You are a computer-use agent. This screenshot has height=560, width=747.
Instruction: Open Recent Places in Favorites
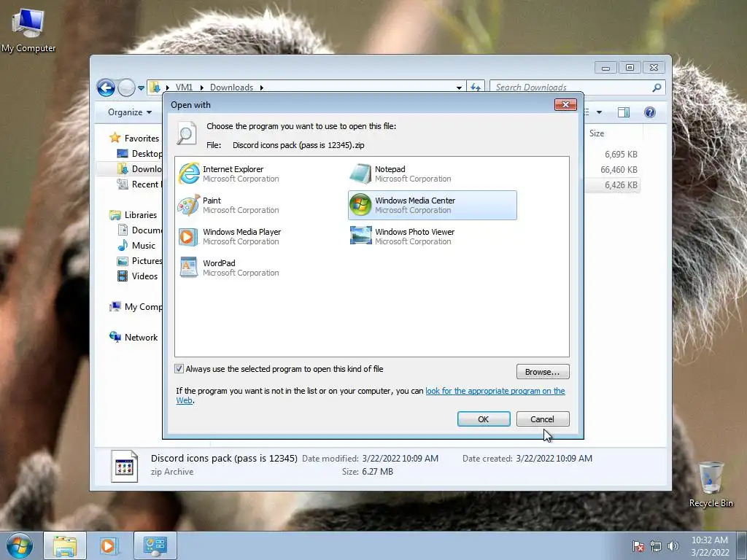point(139,184)
